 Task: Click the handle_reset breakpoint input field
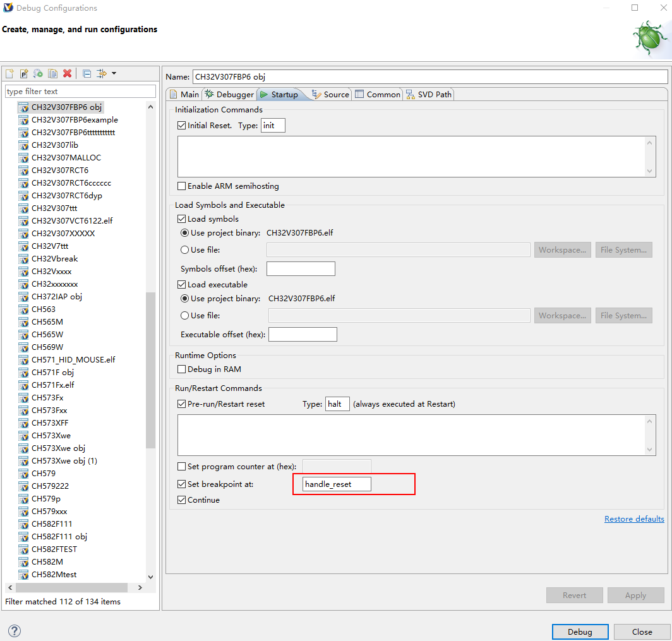pyautogui.click(x=337, y=484)
